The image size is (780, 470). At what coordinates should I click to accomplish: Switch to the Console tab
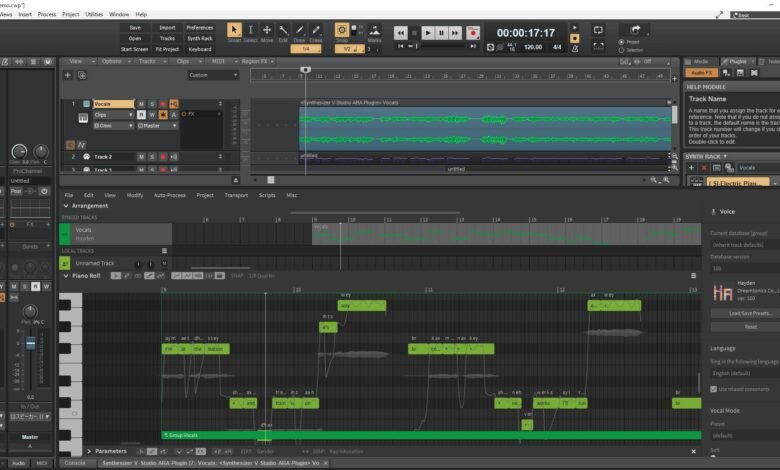click(x=74, y=463)
